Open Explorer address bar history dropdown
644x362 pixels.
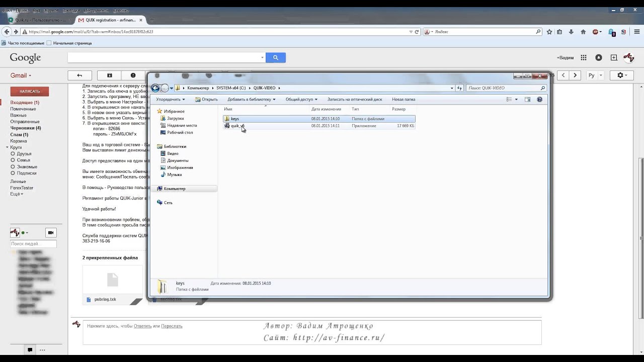tap(452, 88)
